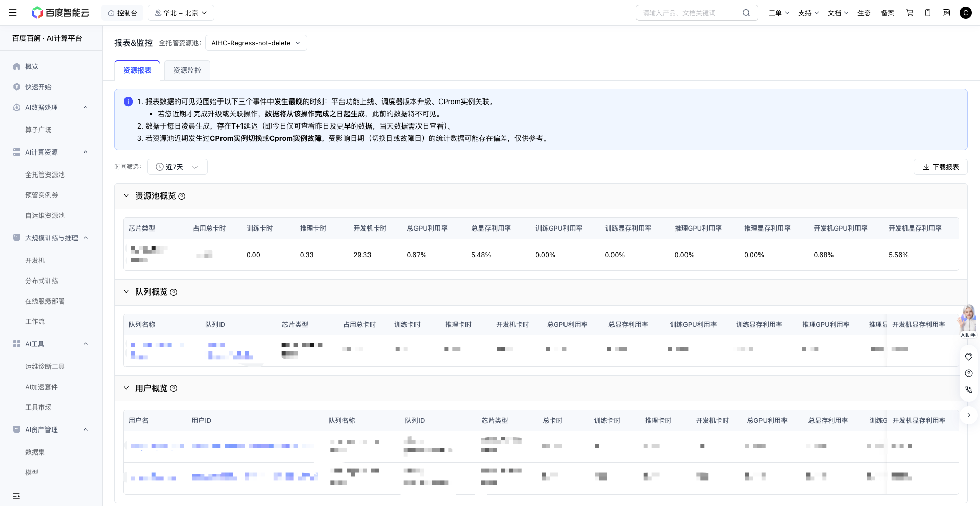Click the product search input field

tap(689, 13)
